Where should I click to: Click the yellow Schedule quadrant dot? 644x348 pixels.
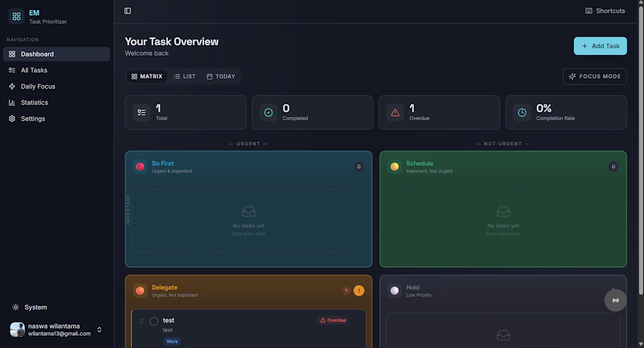(x=395, y=166)
